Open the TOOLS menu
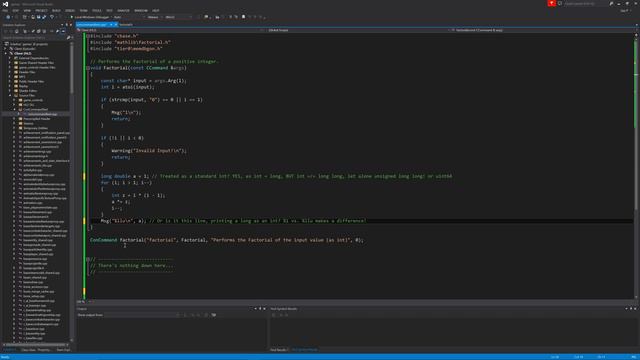The image size is (640, 360). (x=97, y=11)
